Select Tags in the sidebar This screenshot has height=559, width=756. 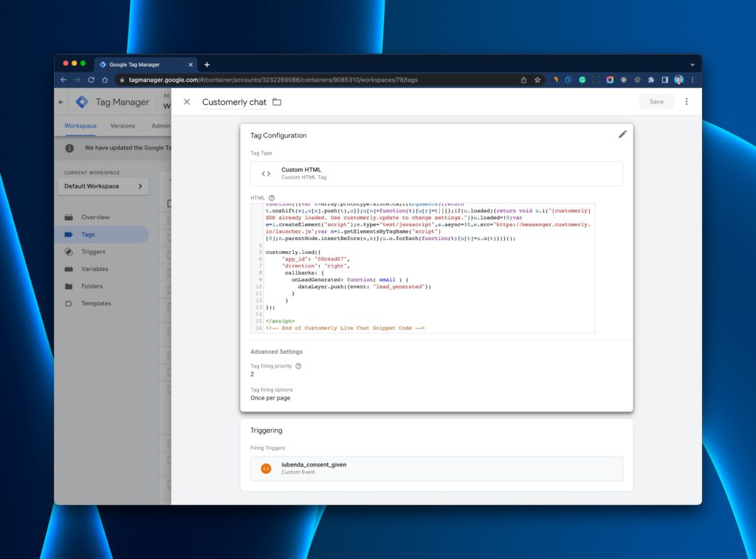(88, 234)
